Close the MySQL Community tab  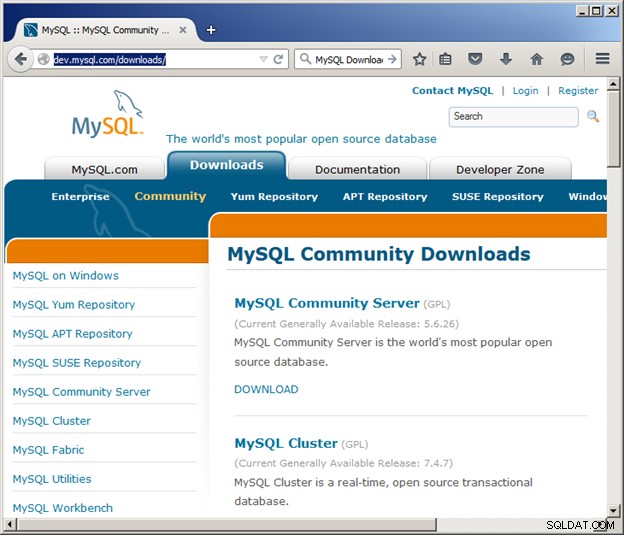pyautogui.click(x=183, y=30)
